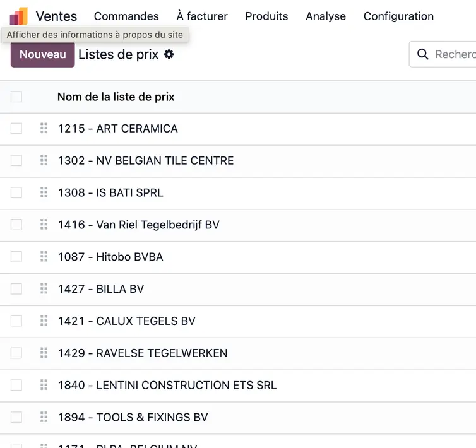The width and height of the screenshot is (476, 448).
Task: Open the gear settings icon beside Listes de prix
Action: 169,55
